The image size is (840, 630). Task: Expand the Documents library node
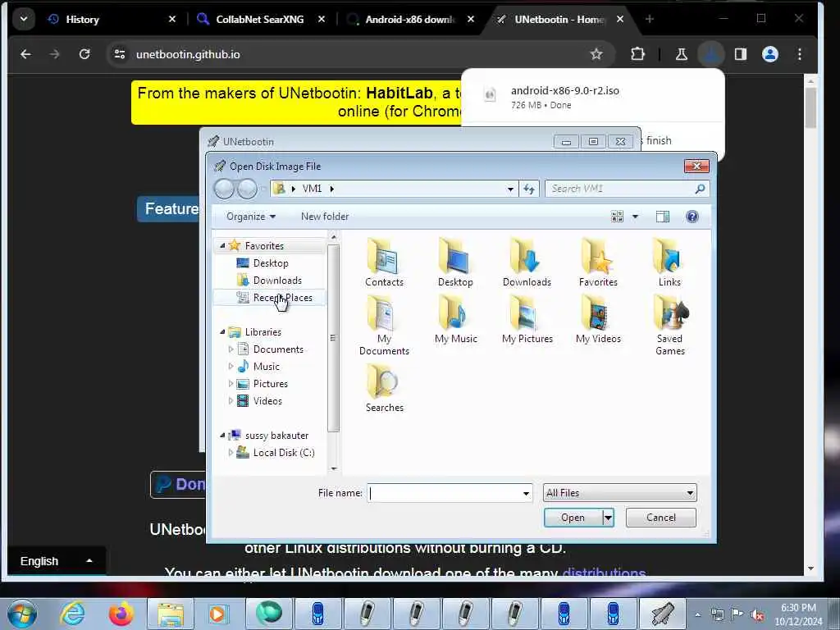231,349
